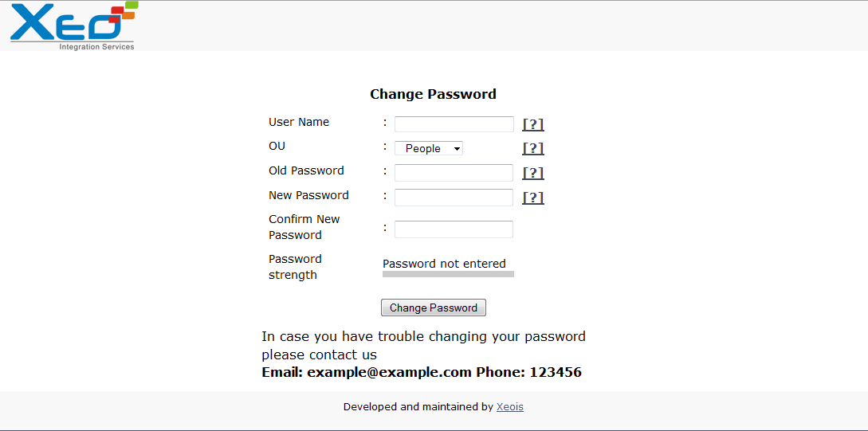
Task: Click the Password strength label
Action: [x=295, y=267]
